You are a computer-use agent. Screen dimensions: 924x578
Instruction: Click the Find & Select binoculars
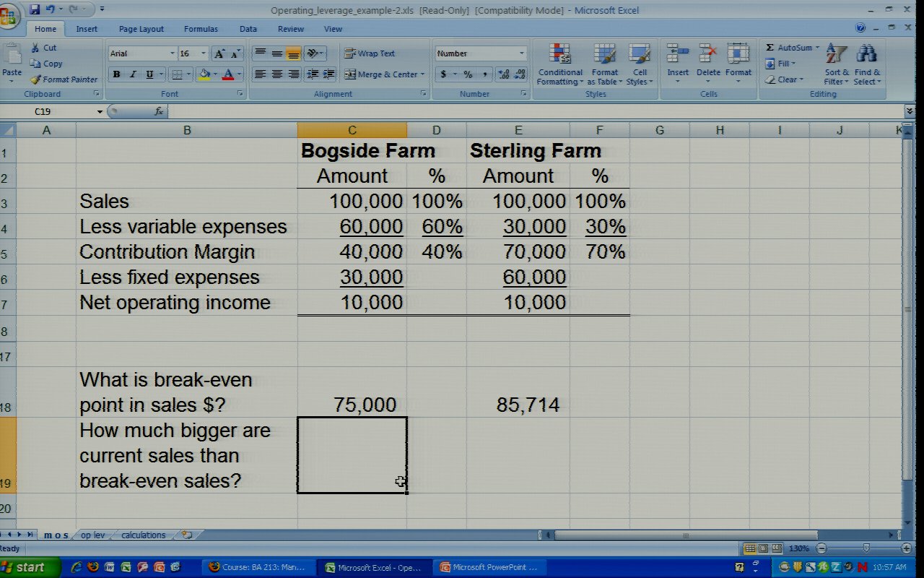[866, 55]
